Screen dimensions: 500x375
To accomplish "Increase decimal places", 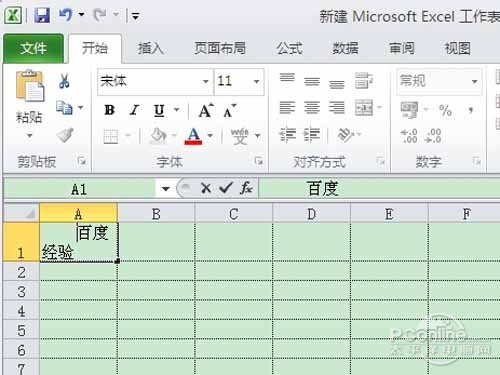I will (409, 136).
